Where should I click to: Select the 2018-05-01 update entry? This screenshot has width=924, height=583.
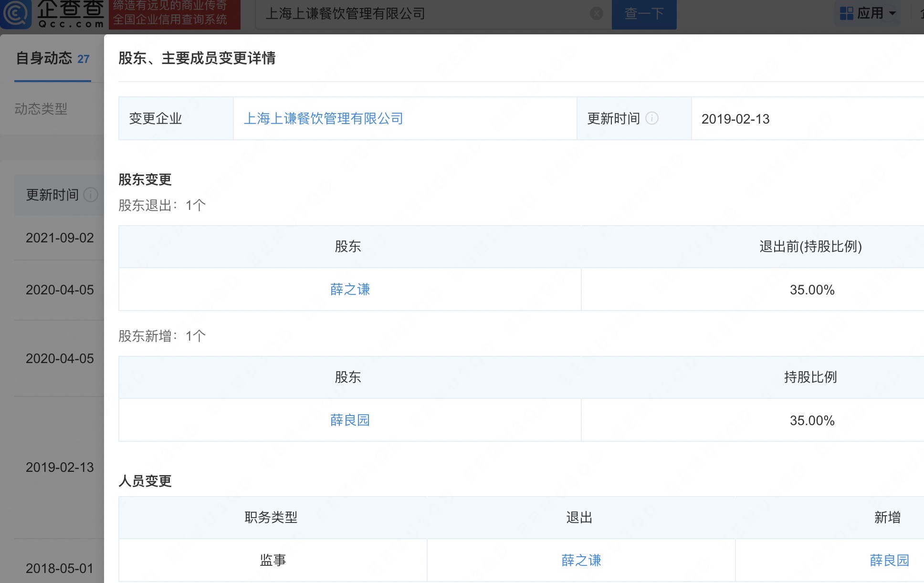(x=60, y=568)
